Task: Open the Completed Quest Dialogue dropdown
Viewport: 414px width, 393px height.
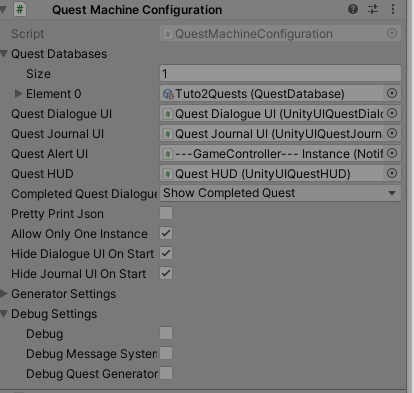Action: point(280,193)
